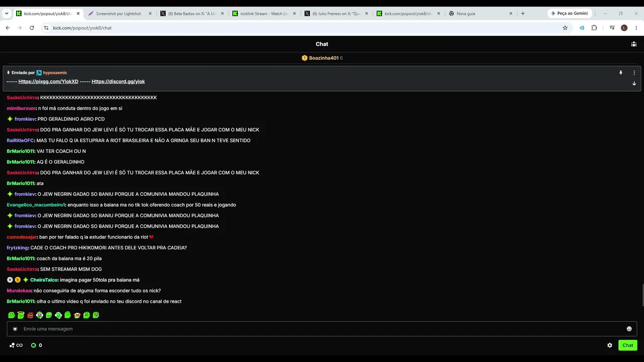Insert the green blob with halo emote
Viewport: 644px width, 362px height.
21,315
